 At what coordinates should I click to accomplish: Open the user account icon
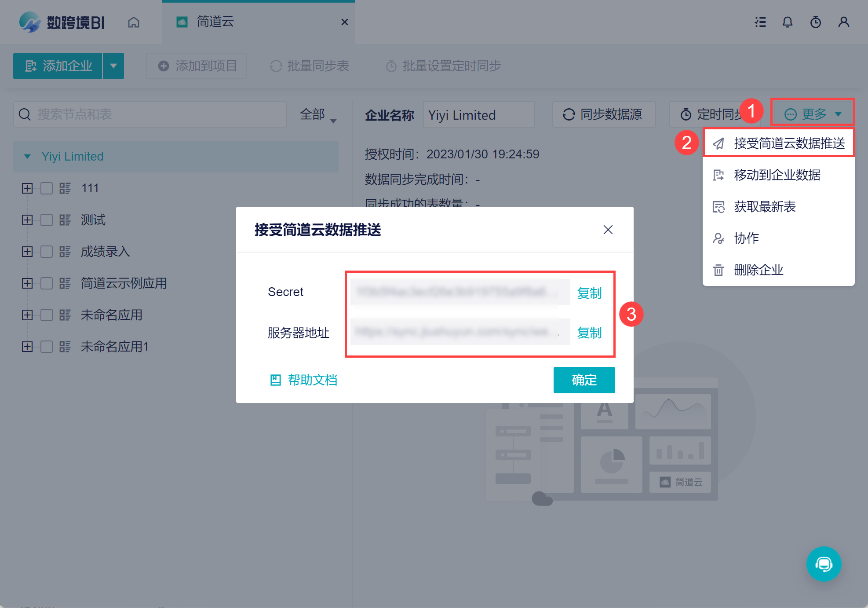[843, 22]
